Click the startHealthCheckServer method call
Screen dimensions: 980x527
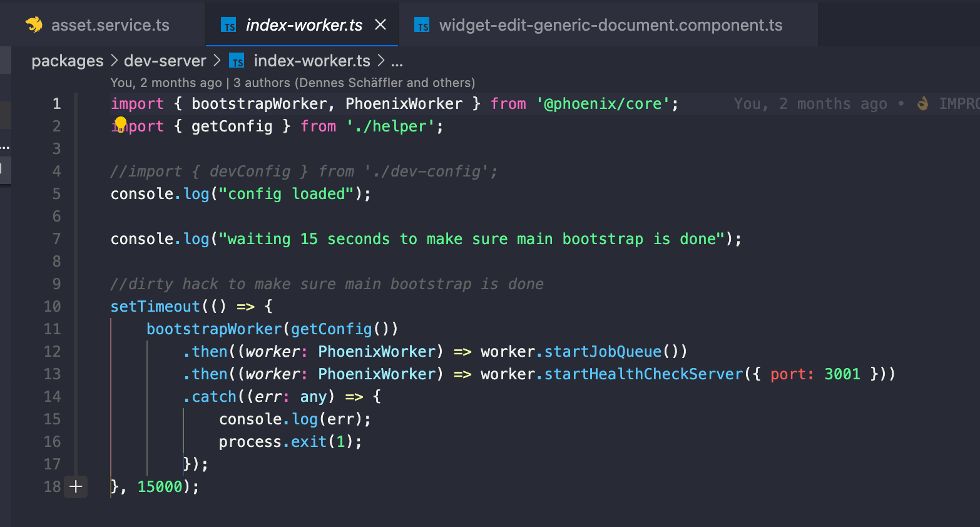pos(643,374)
